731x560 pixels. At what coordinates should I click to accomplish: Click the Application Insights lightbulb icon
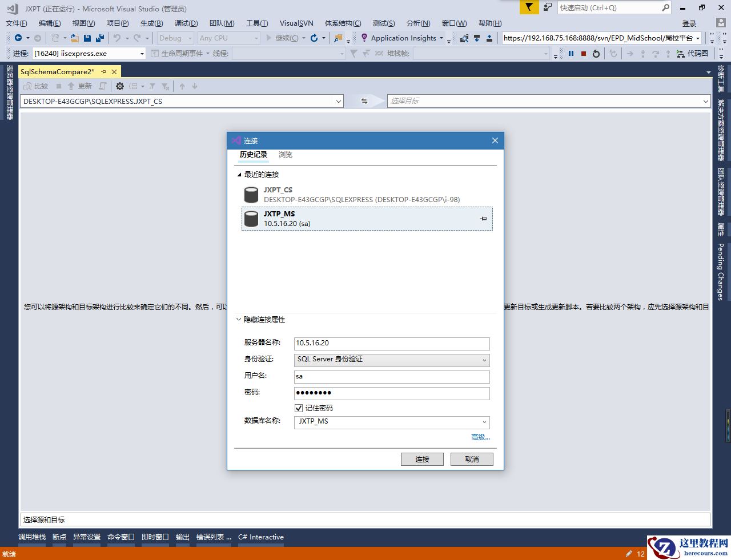(x=364, y=38)
